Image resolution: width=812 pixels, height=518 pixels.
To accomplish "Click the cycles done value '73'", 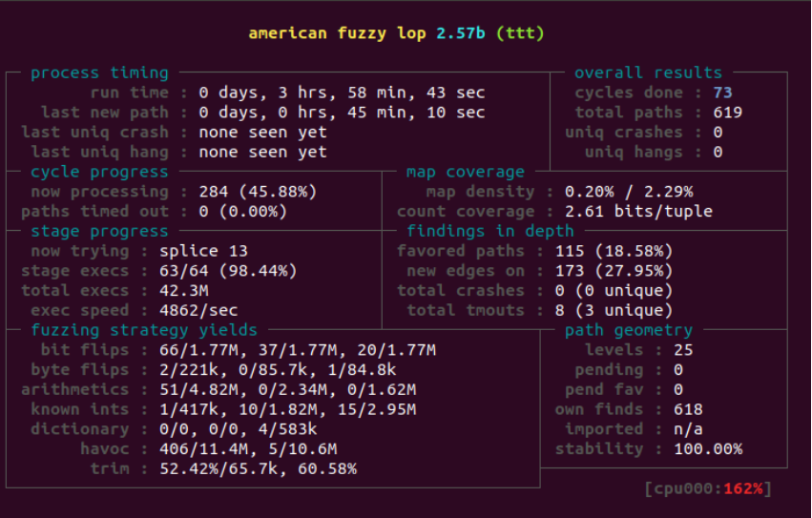I will coord(722,93).
